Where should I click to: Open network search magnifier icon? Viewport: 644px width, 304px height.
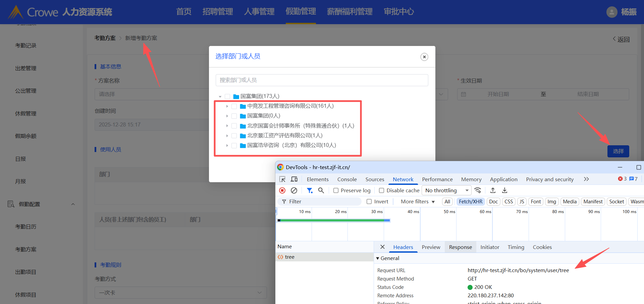tap(321, 191)
